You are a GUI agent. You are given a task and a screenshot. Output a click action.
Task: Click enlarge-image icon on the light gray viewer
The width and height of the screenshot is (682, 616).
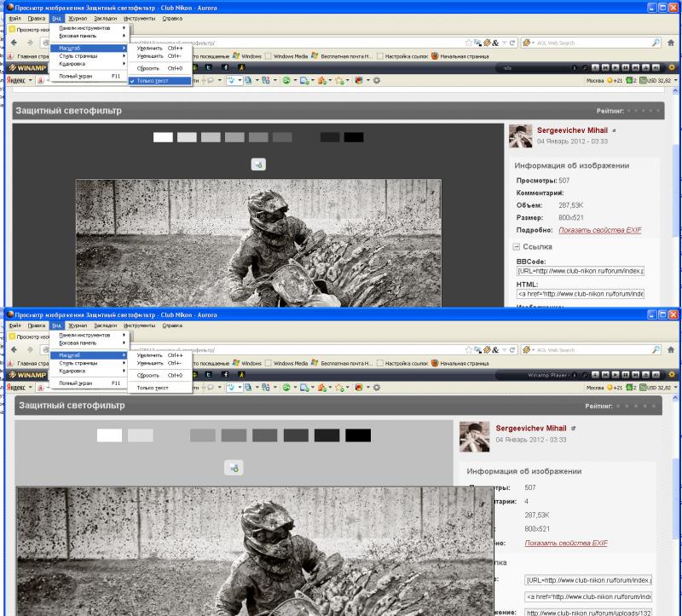(x=234, y=468)
